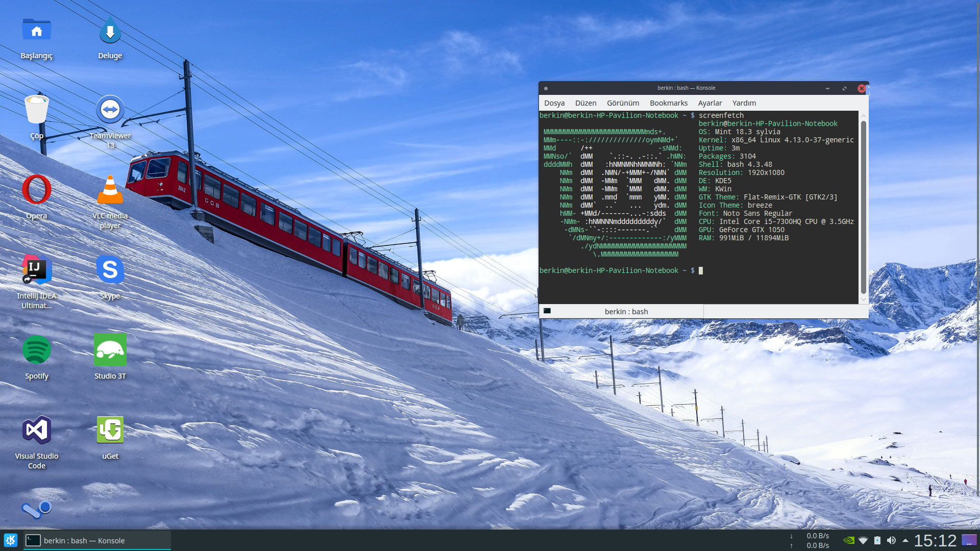Click the show desktop widget in panel corner
The image size is (980, 551).
click(x=969, y=540)
